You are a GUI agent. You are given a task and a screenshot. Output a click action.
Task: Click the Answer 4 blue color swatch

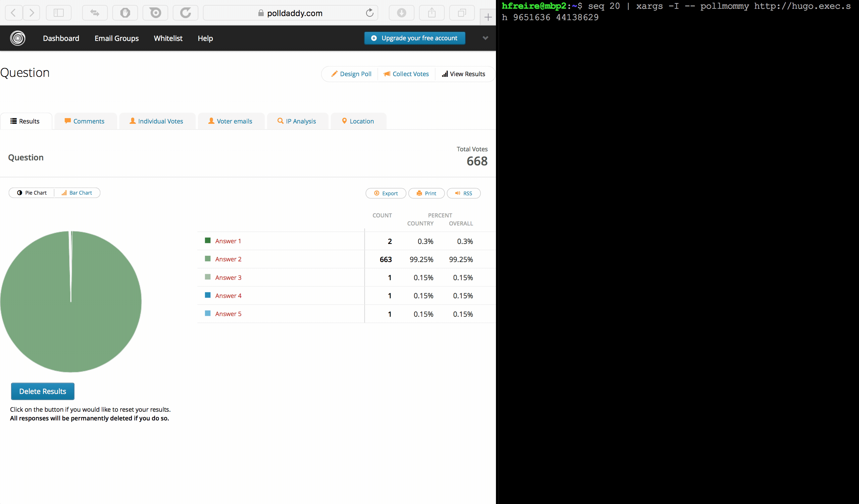coord(208,295)
